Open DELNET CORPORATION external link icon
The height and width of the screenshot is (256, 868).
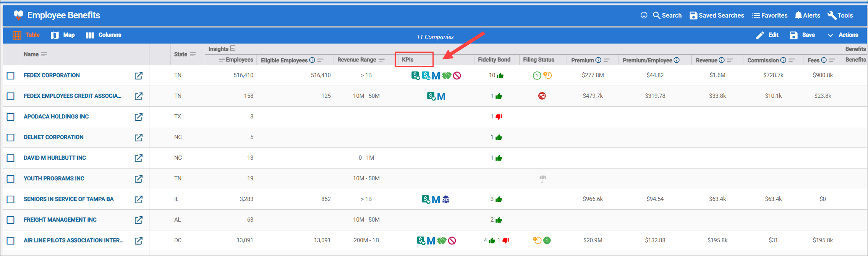139,138
